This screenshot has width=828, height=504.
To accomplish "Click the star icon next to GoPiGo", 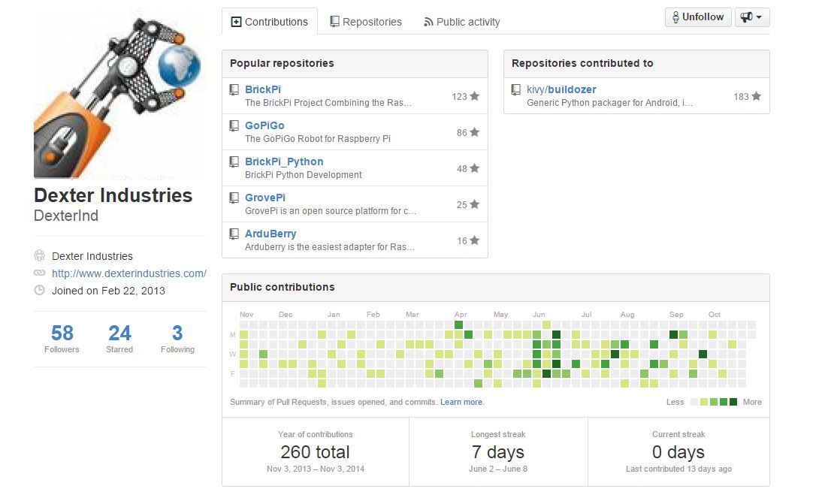I will [474, 132].
